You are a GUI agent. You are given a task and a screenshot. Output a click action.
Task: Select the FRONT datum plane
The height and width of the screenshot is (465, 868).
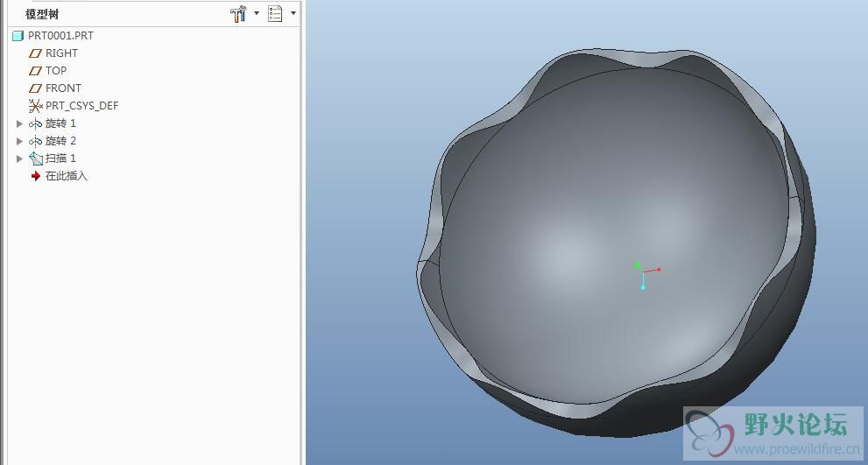(63, 88)
